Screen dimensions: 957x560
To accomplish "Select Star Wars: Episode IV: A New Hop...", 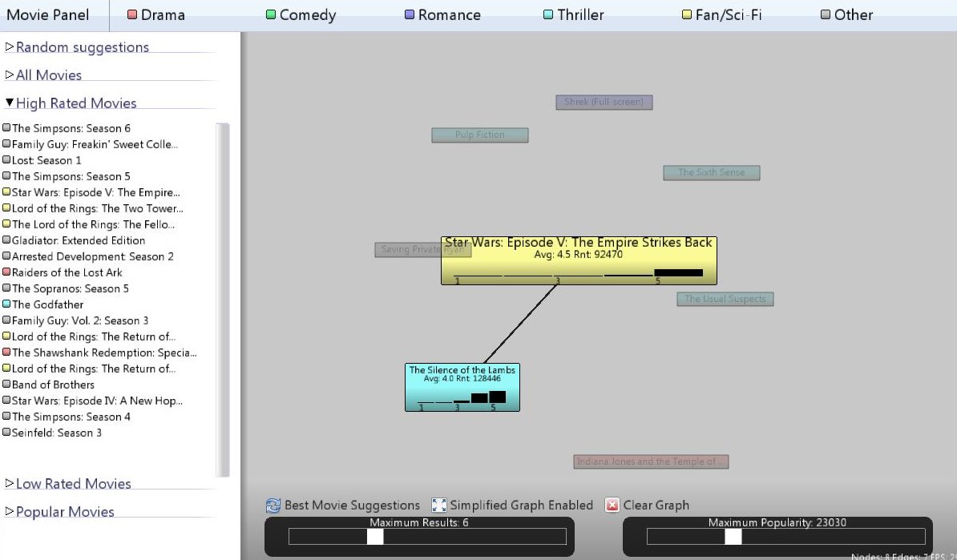I will point(93,401).
